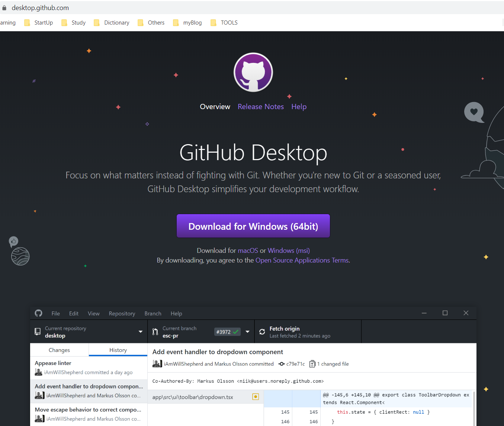The width and height of the screenshot is (504, 426).
Task: Click the c79e71c commit hash text
Action: 295,364
